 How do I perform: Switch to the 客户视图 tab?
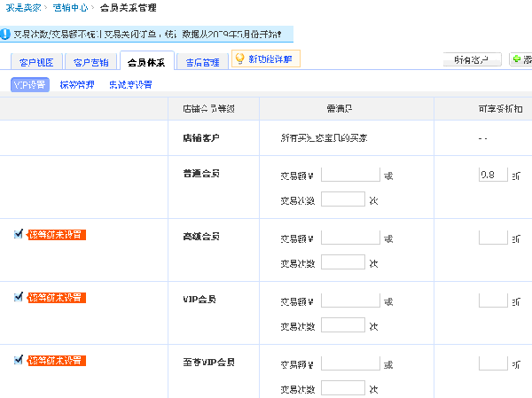coord(36,63)
